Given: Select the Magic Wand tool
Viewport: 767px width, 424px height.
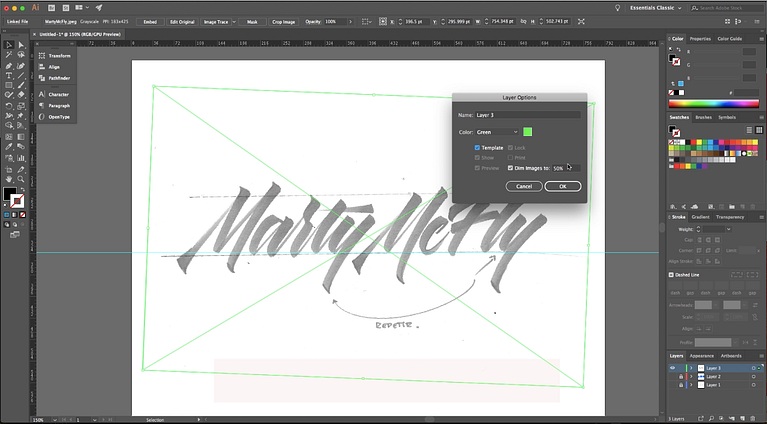Looking at the screenshot, I should tap(8, 55).
